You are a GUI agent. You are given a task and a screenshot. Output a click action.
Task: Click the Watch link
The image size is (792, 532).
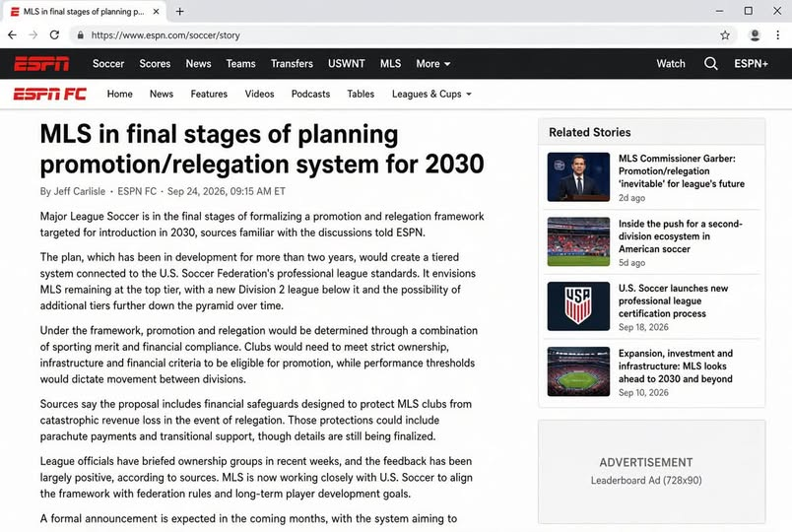pyautogui.click(x=671, y=64)
